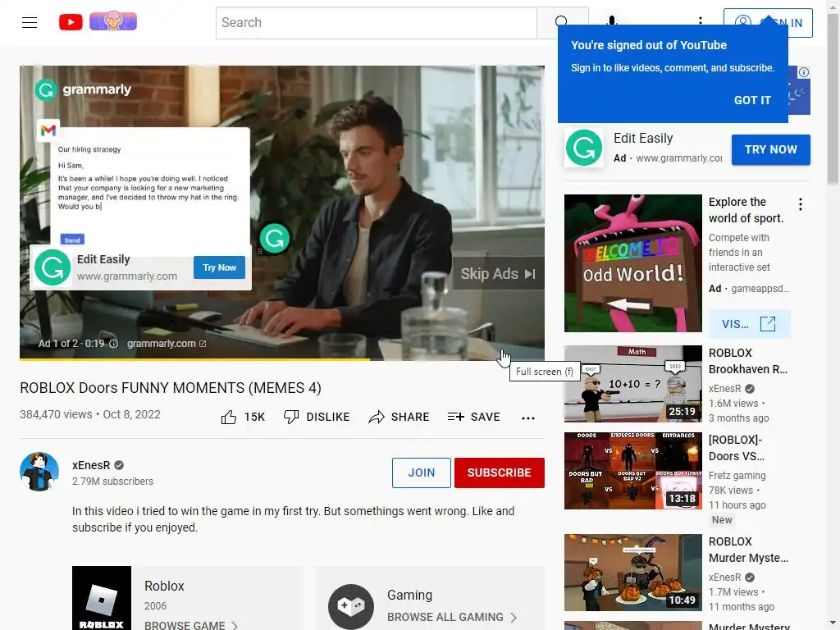Dislike the video
Viewport: 840px width, 630px height.
(317, 417)
